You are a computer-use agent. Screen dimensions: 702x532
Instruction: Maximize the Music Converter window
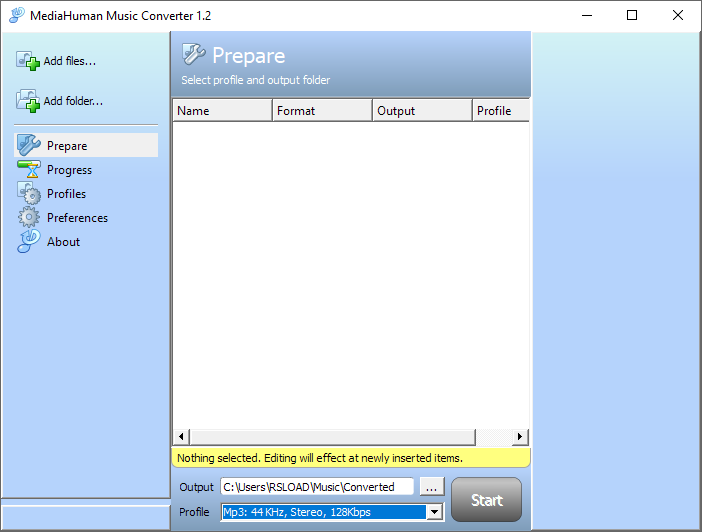(632, 15)
